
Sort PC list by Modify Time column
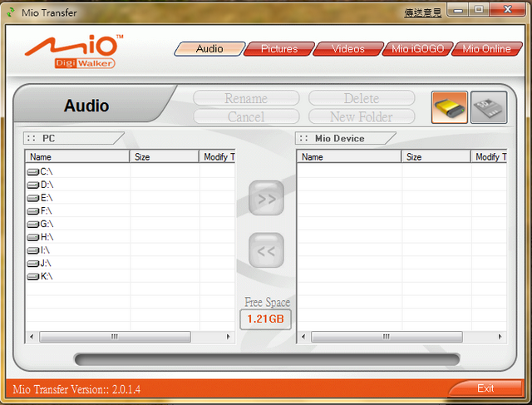click(x=217, y=157)
